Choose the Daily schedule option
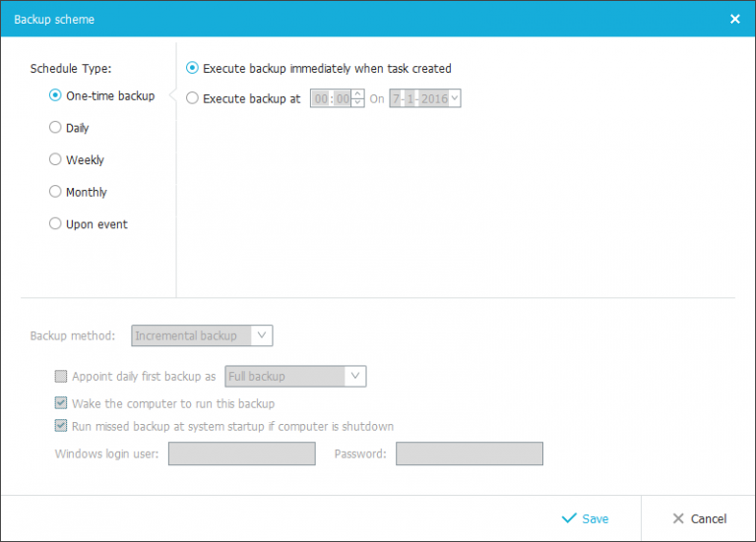The image size is (756, 542). point(56,128)
